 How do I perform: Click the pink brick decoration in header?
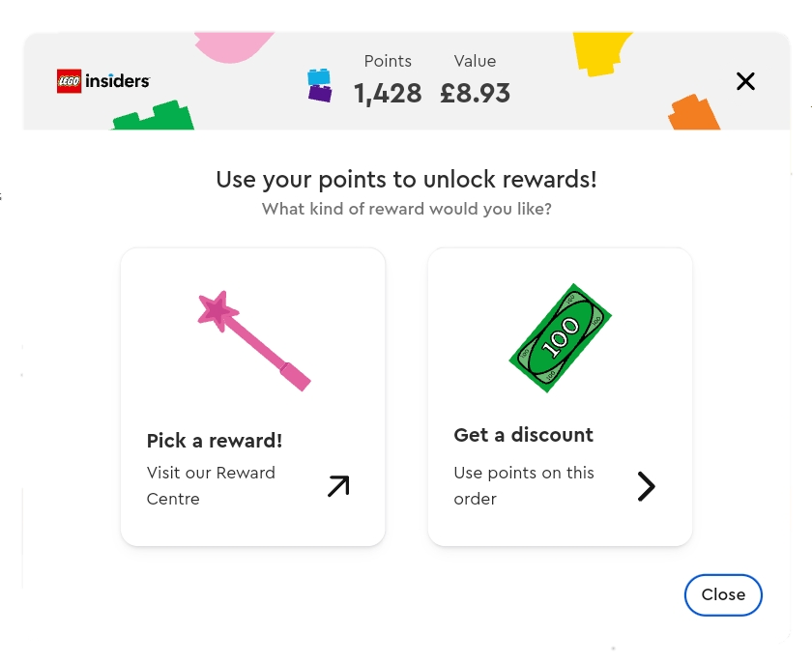(x=234, y=44)
